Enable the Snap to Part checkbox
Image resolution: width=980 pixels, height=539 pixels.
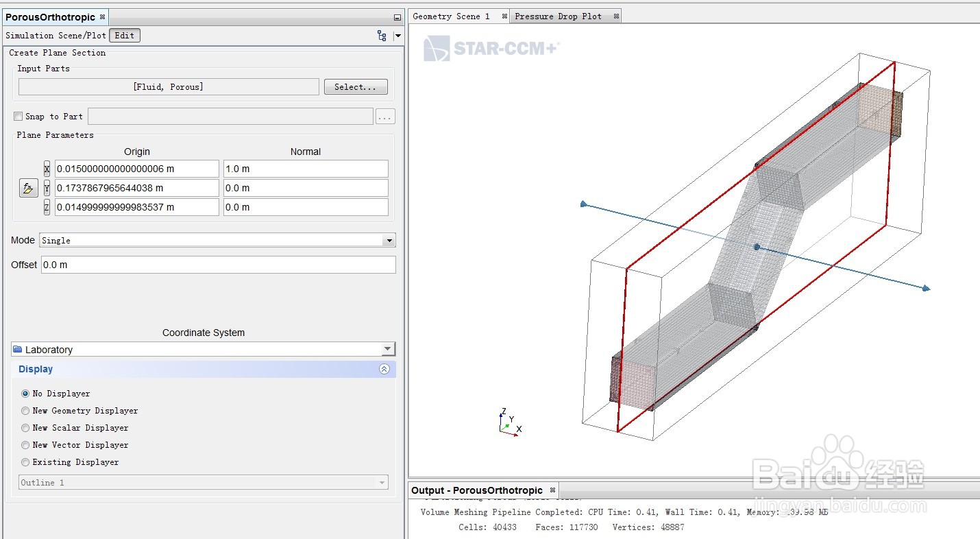point(19,117)
